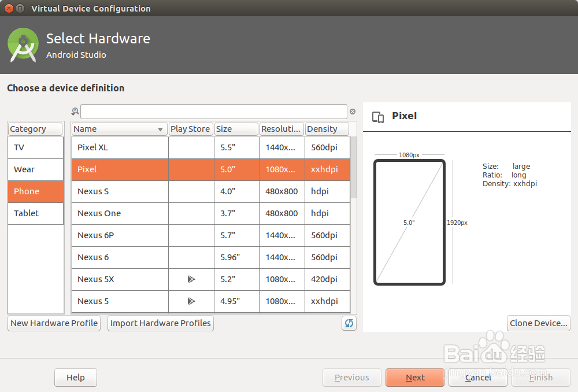
Task: Select the Phone category
Action: click(x=36, y=191)
